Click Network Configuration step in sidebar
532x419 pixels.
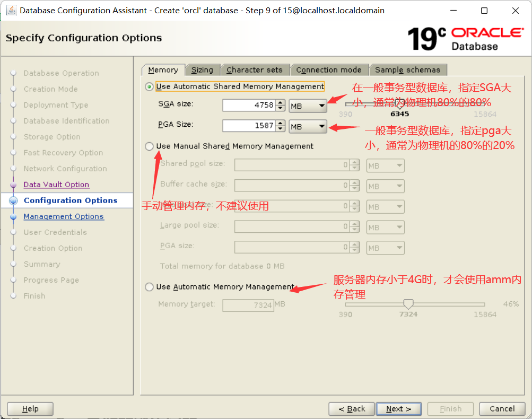pos(65,169)
